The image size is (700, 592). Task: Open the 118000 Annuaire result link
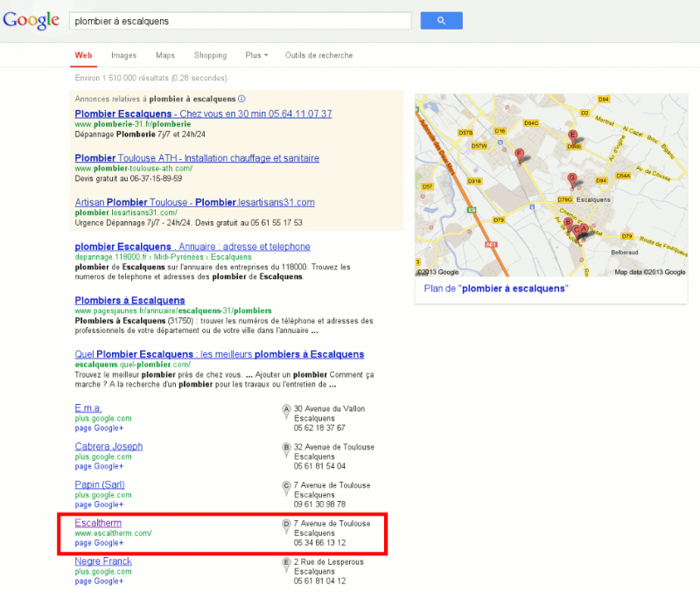(x=192, y=247)
